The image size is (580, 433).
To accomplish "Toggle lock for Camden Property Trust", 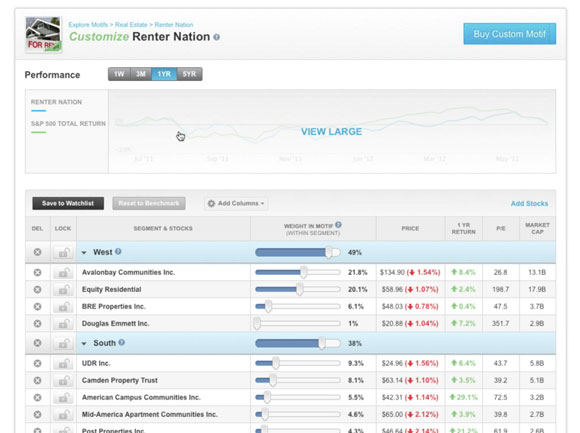I will click(x=63, y=380).
